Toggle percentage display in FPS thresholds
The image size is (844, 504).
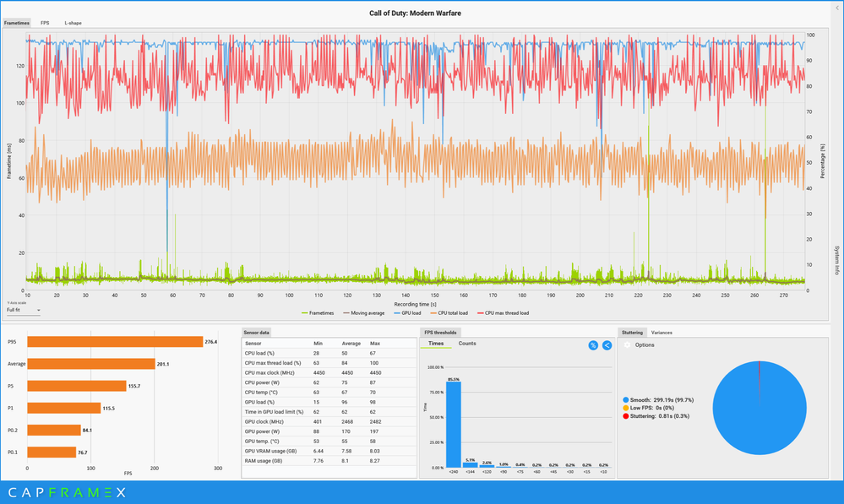(x=593, y=345)
